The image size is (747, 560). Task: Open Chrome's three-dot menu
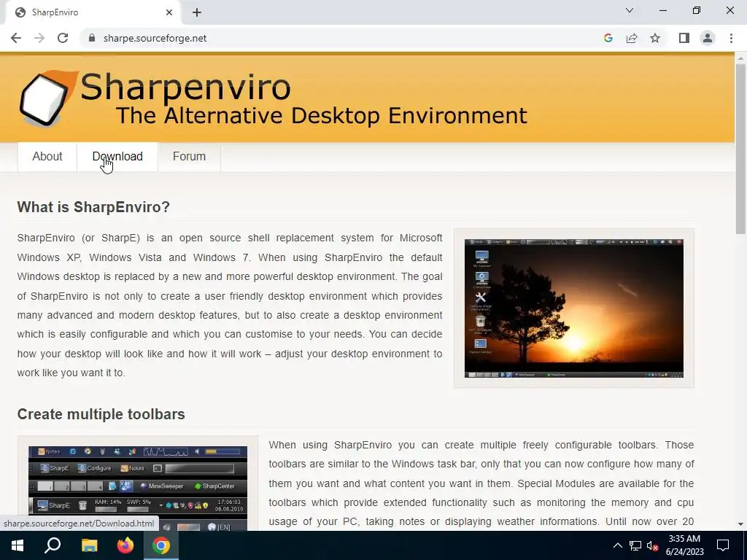pos(731,38)
